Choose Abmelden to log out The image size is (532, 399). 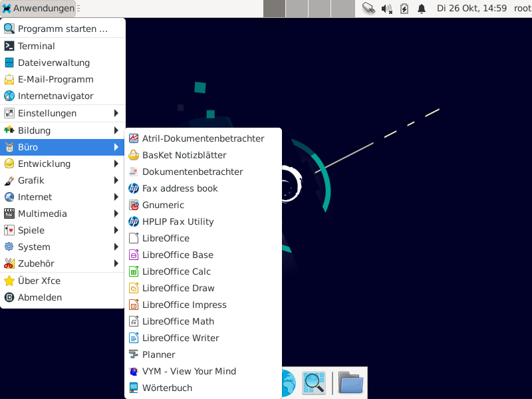(40, 297)
